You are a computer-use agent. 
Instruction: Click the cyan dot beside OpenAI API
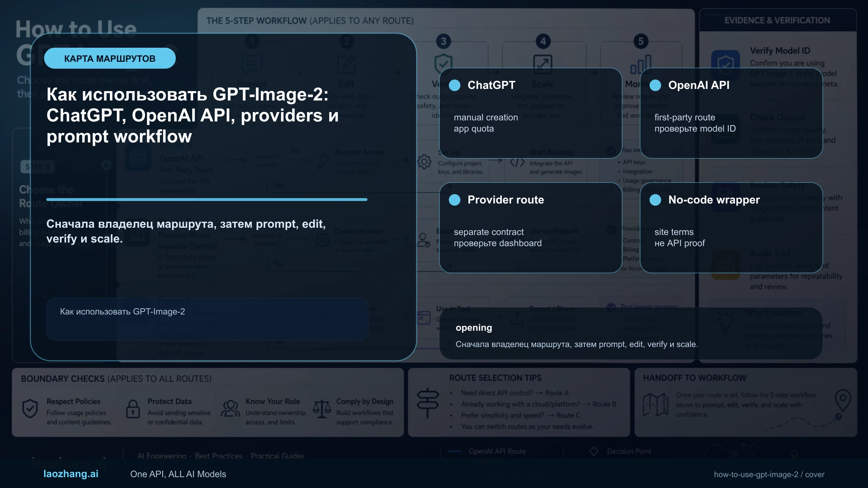(655, 85)
